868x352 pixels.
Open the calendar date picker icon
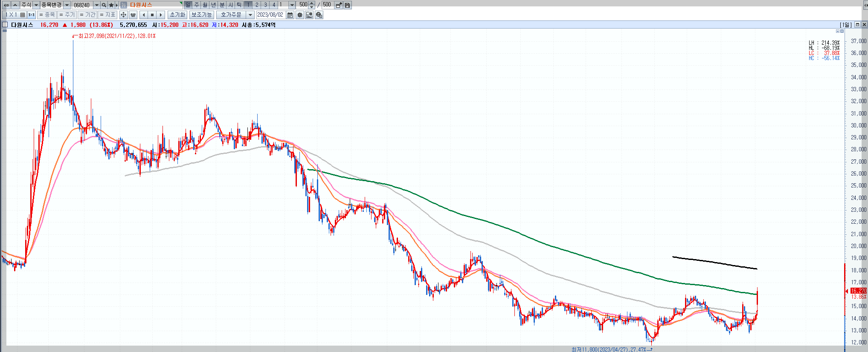(290, 15)
